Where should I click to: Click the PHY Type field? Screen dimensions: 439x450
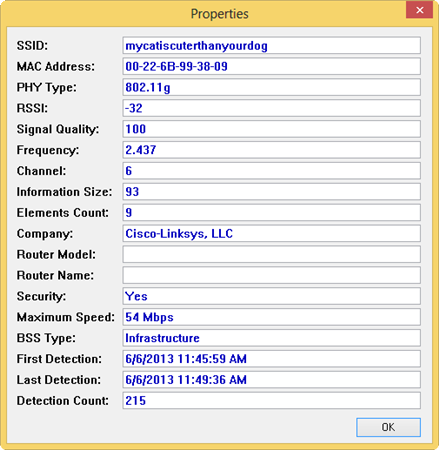click(x=271, y=87)
